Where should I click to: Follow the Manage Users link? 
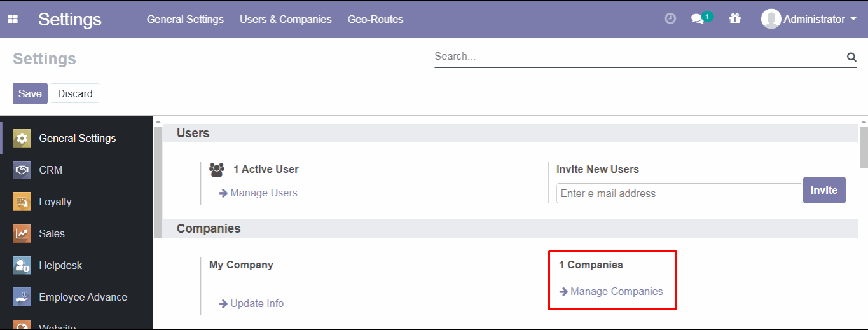263,193
